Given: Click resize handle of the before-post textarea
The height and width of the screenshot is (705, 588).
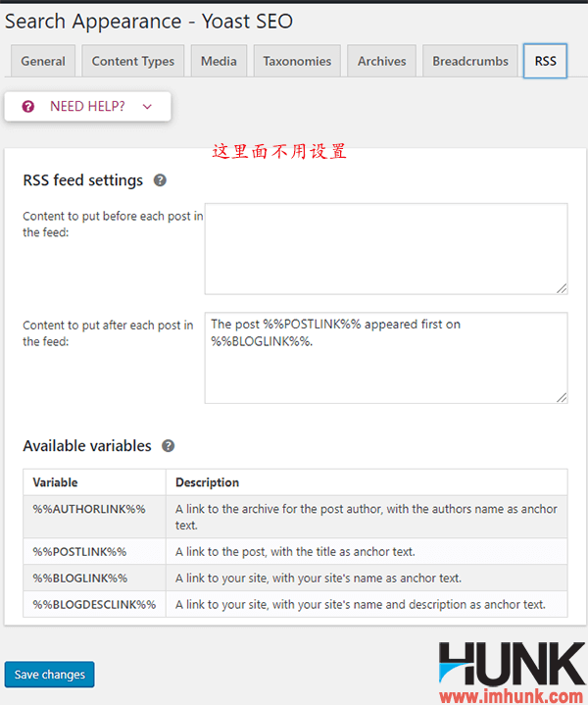Looking at the screenshot, I should (x=562, y=288).
